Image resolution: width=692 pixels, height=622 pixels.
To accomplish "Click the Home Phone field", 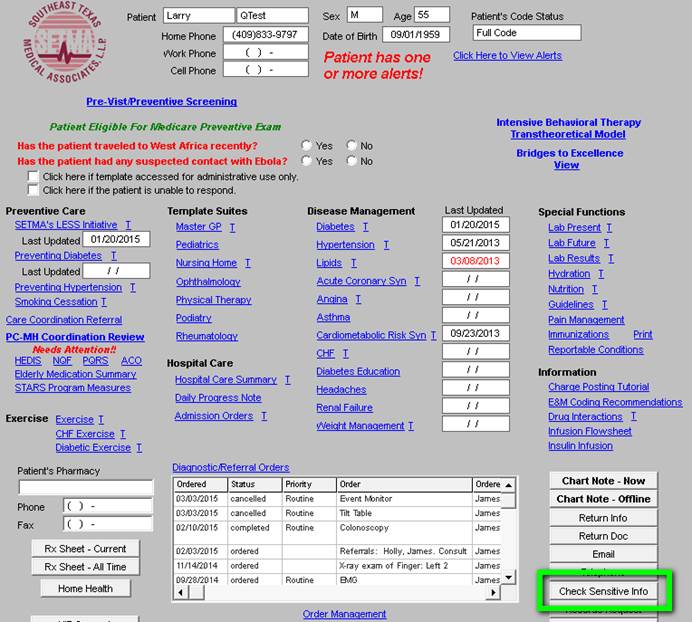I will pos(265,34).
